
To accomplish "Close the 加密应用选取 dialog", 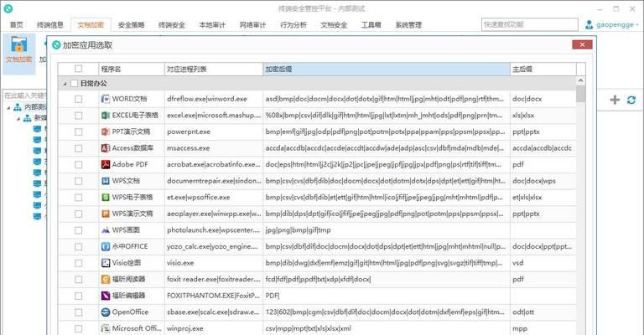I will (582, 44).
